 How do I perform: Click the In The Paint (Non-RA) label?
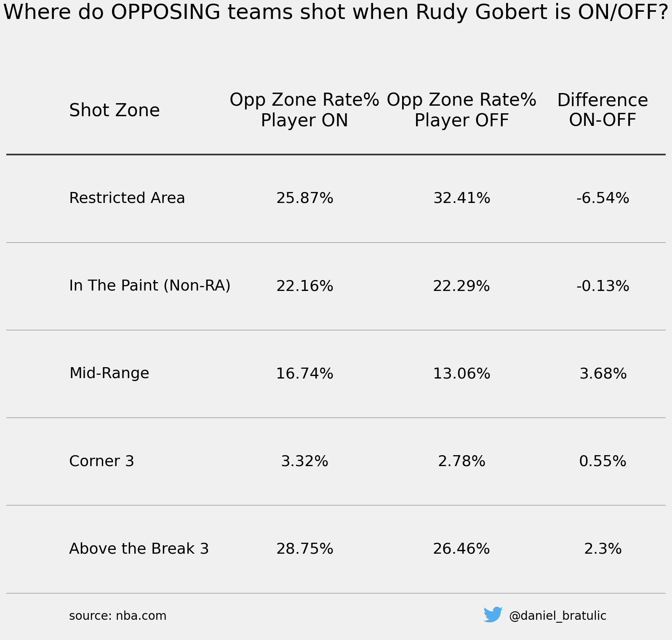(150, 285)
